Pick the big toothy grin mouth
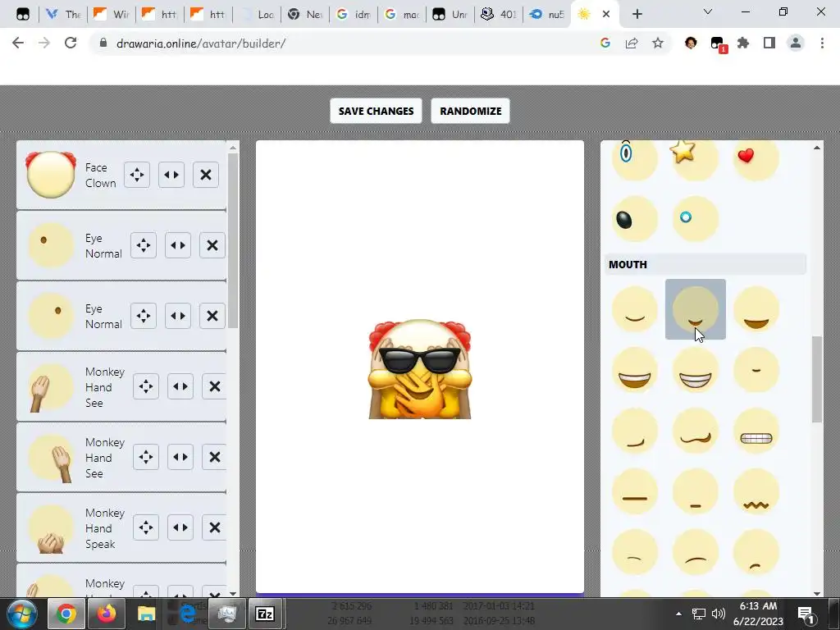This screenshot has height=630, width=840. (635, 370)
